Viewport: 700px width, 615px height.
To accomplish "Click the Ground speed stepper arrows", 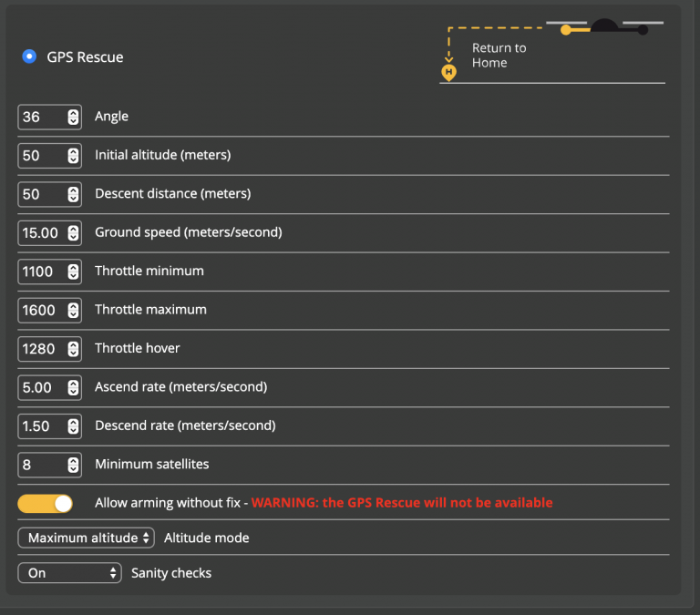I will pyautogui.click(x=73, y=233).
